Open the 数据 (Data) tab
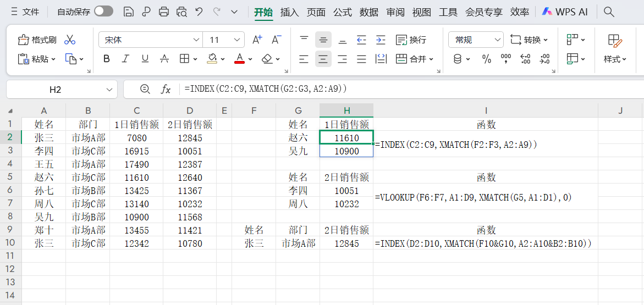Screen dimensions: 644x305 pos(368,12)
